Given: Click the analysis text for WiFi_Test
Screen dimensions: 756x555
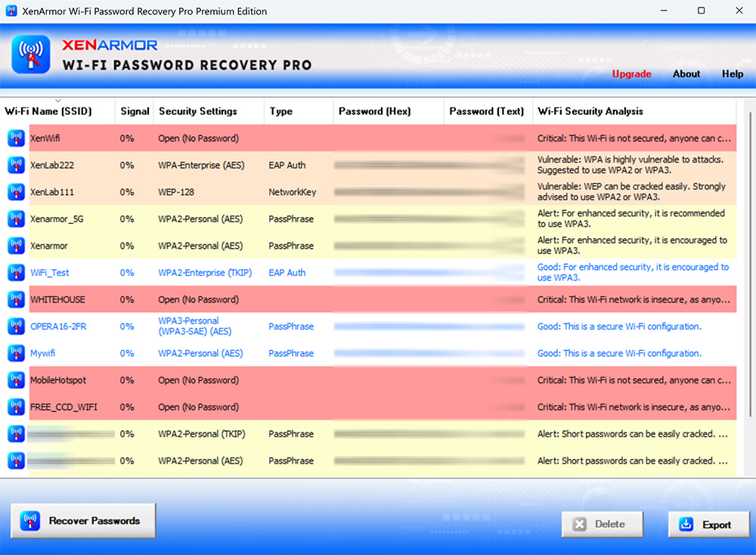Looking at the screenshot, I should (x=633, y=272).
